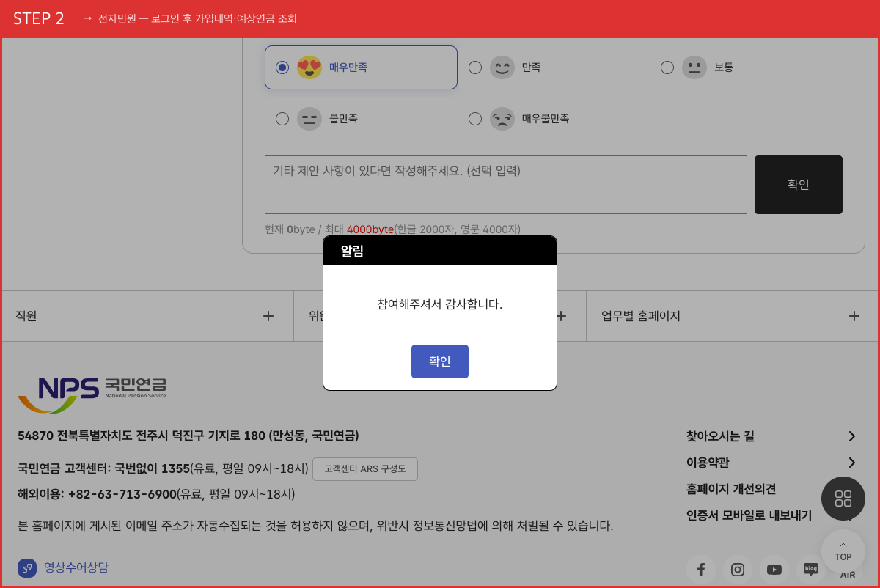Confirm the 알림 dialog with blue 확인
Screen dimensions: 880x588
[440, 361]
